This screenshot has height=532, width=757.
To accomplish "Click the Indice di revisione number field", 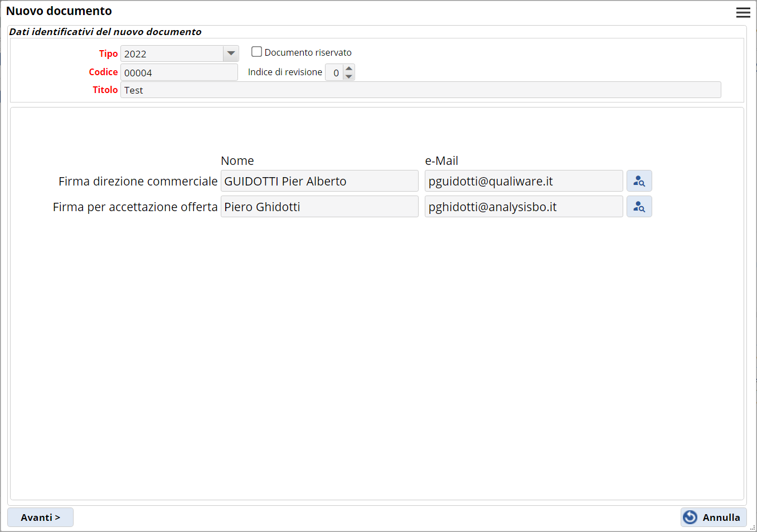I will pos(334,72).
